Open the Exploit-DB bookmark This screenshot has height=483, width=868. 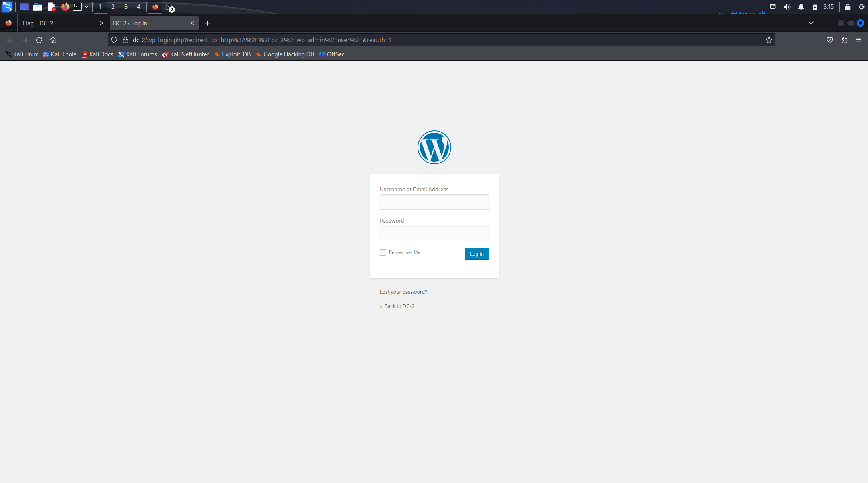[x=232, y=54]
